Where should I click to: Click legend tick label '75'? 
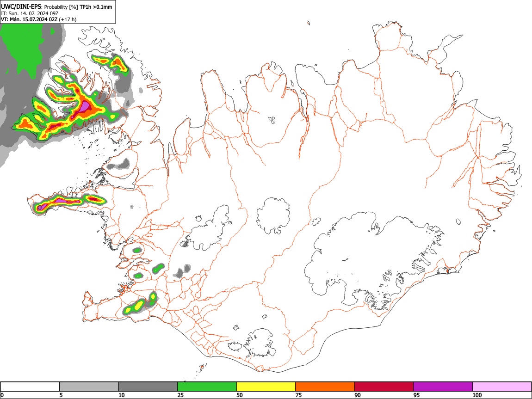[x=298, y=395]
